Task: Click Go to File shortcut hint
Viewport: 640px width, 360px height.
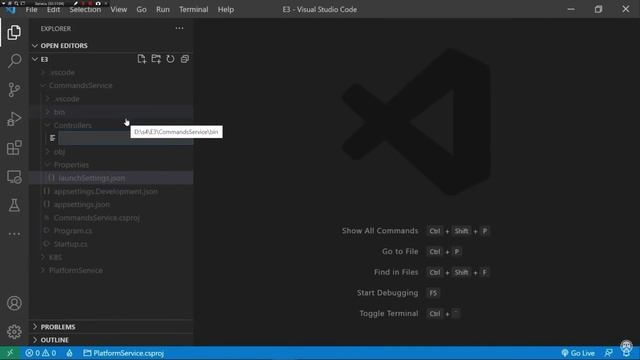Action: tap(421, 251)
